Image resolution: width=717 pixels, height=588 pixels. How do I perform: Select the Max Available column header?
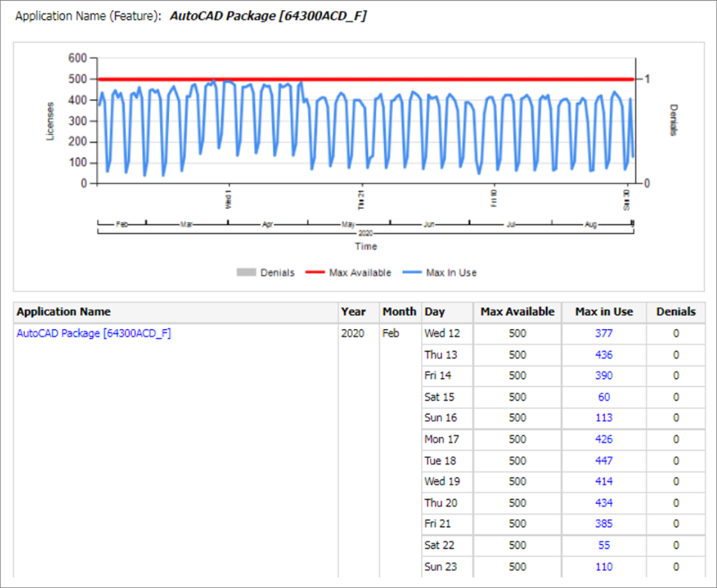tap(517, 312)
